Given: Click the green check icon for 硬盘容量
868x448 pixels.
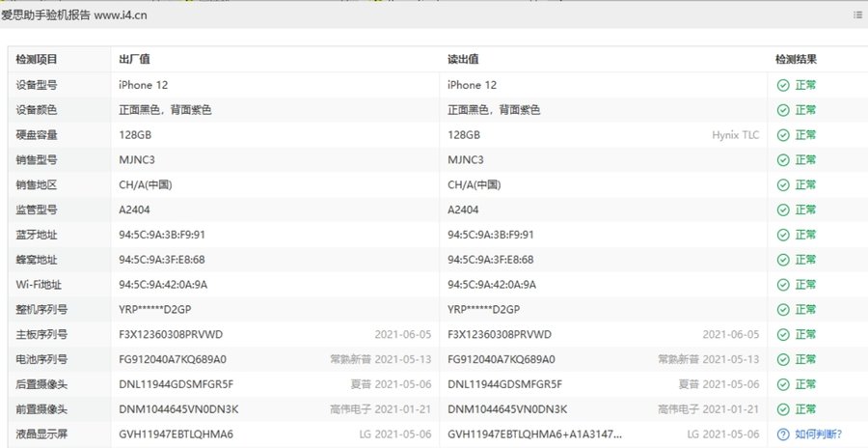Looking at the screenshot, I should [783, 135].
